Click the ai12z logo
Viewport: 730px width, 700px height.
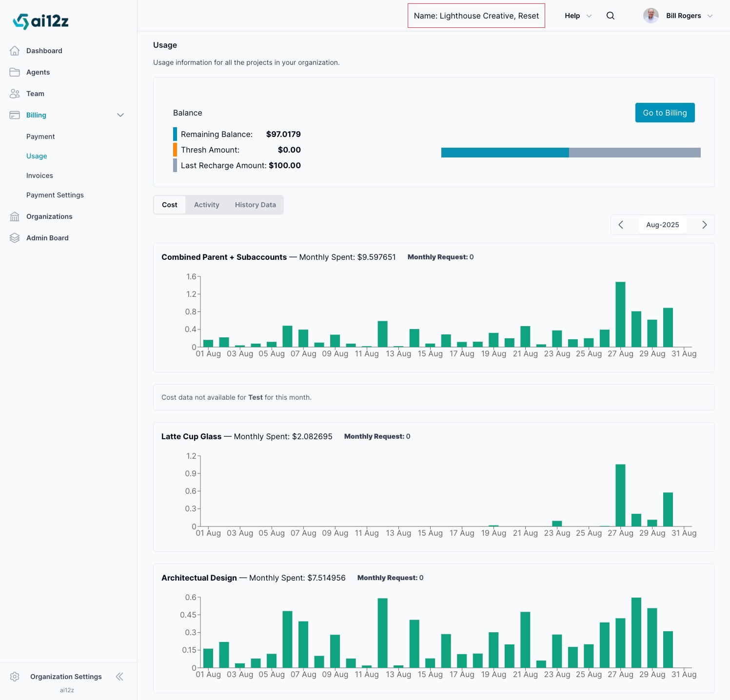(x=40, y=21)
